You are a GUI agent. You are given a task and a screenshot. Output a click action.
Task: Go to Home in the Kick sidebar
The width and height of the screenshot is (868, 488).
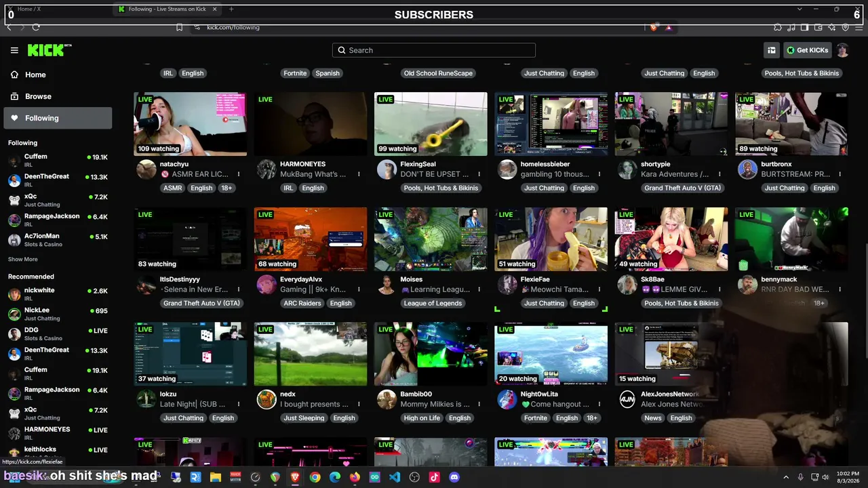[58, 75]
